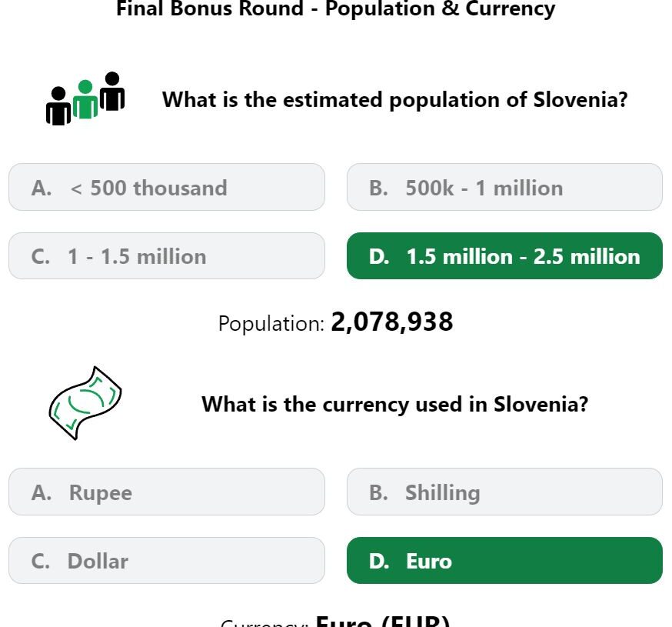This screenshot has width=672, height=627.
Task: Click the currency used in Slovenia question
Action: [394, 405]
